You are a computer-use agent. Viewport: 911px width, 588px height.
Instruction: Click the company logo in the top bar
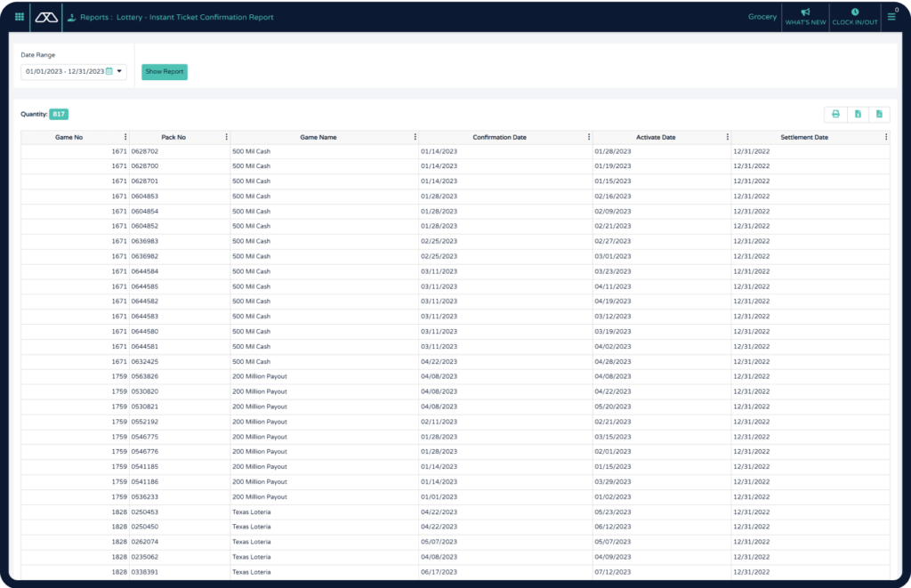[x=45, y=17]
